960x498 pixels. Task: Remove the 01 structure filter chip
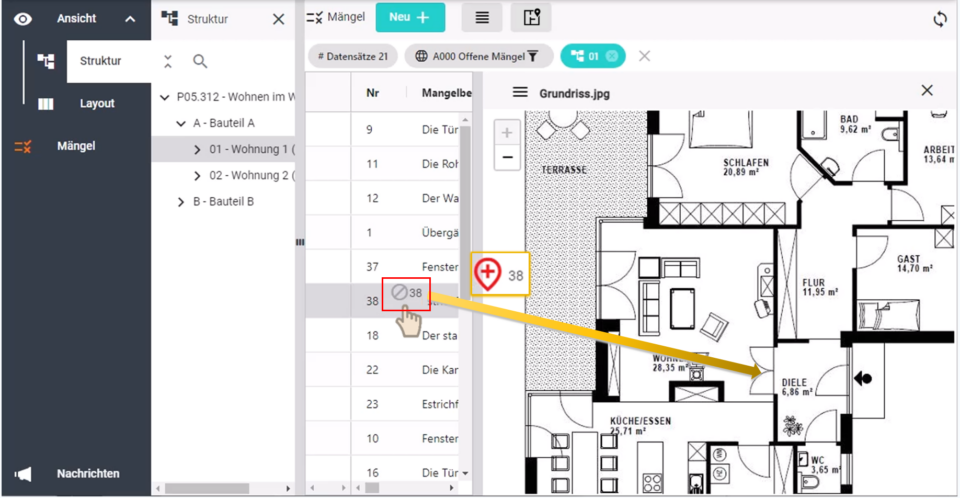[x=612, y=56]
